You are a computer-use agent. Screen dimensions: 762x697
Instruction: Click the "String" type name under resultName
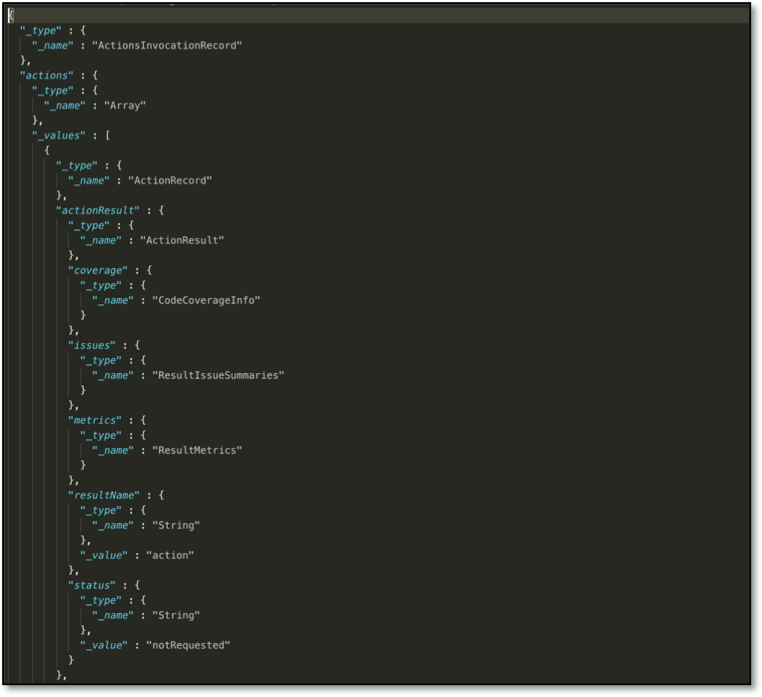click(176, 525)
